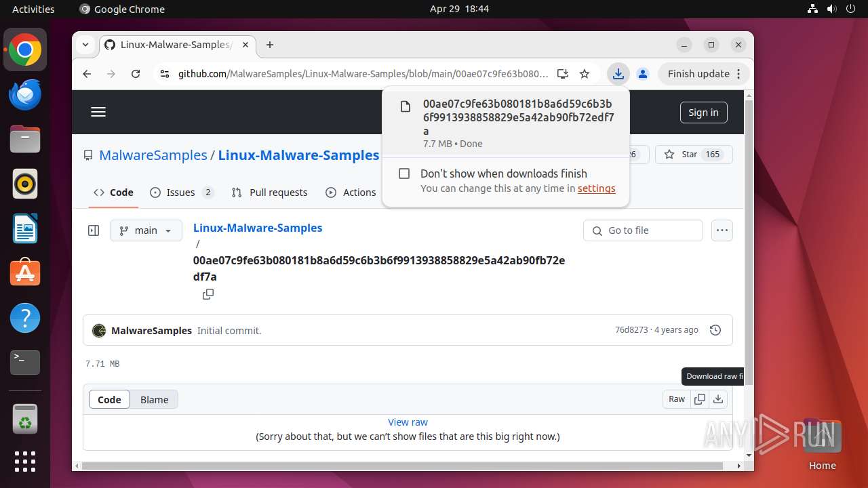The image size is (868, 488).
Task: Open Ubuntu Software in the dock
Action: pos(25,273)
